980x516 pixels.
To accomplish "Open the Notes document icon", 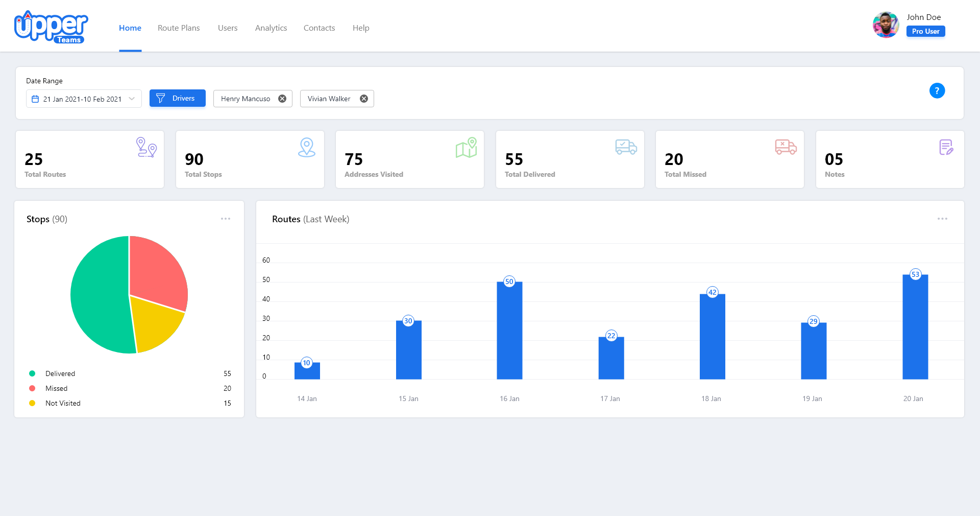I will (x=946, y=148).
